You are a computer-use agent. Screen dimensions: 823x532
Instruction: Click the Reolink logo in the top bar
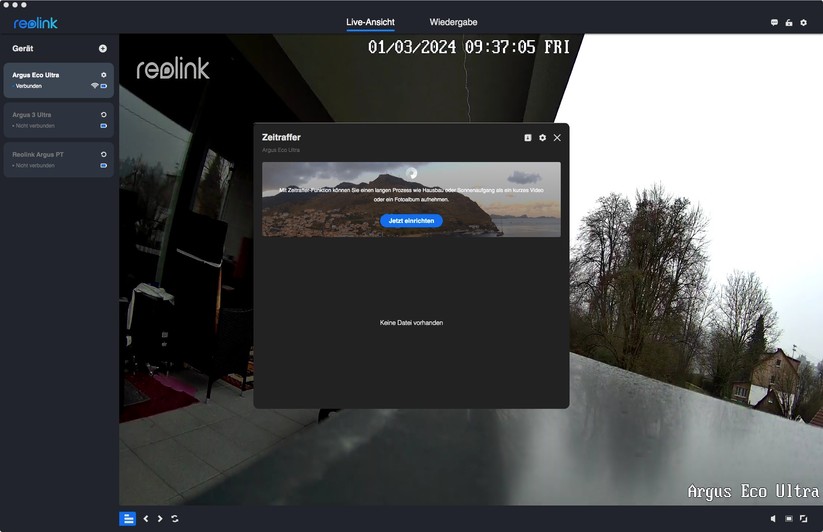[x=36, y=23]
